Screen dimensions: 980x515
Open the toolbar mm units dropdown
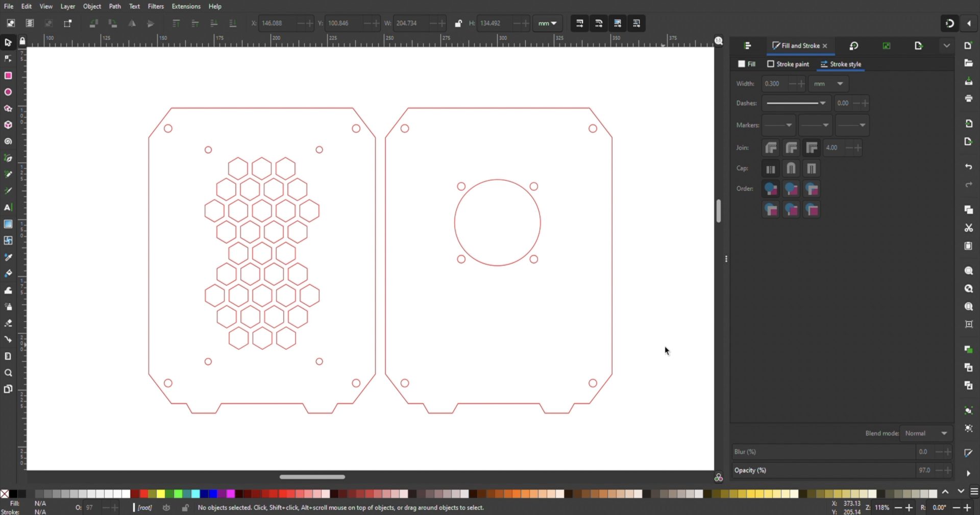point(547,23)
